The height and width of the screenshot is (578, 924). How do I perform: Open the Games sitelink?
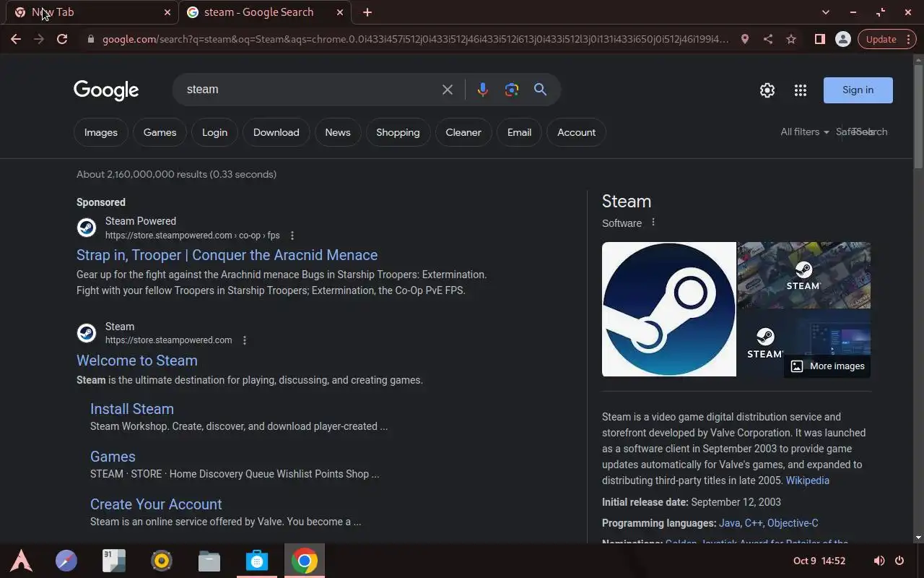click(113, 457)
